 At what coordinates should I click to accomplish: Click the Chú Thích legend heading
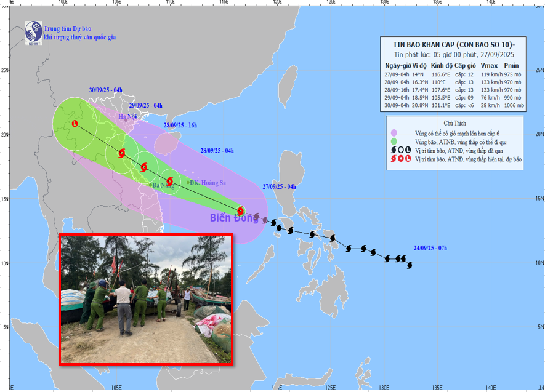tap(456, 123)
